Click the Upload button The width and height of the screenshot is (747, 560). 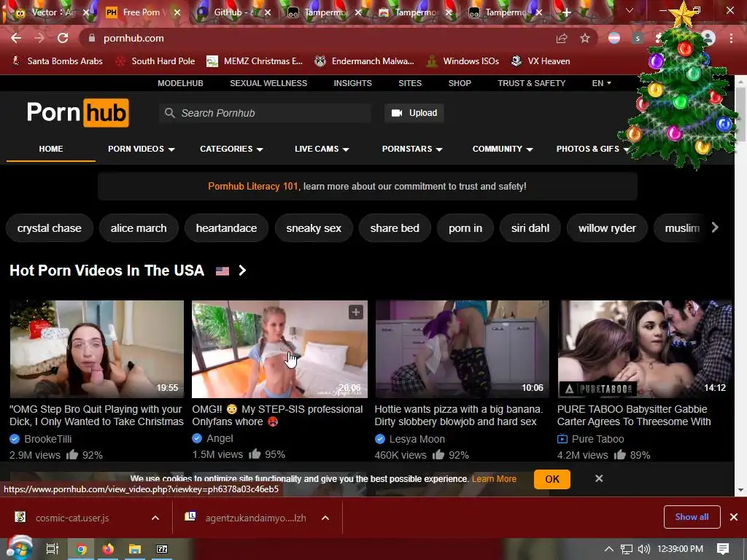click(x=414, y=113)
